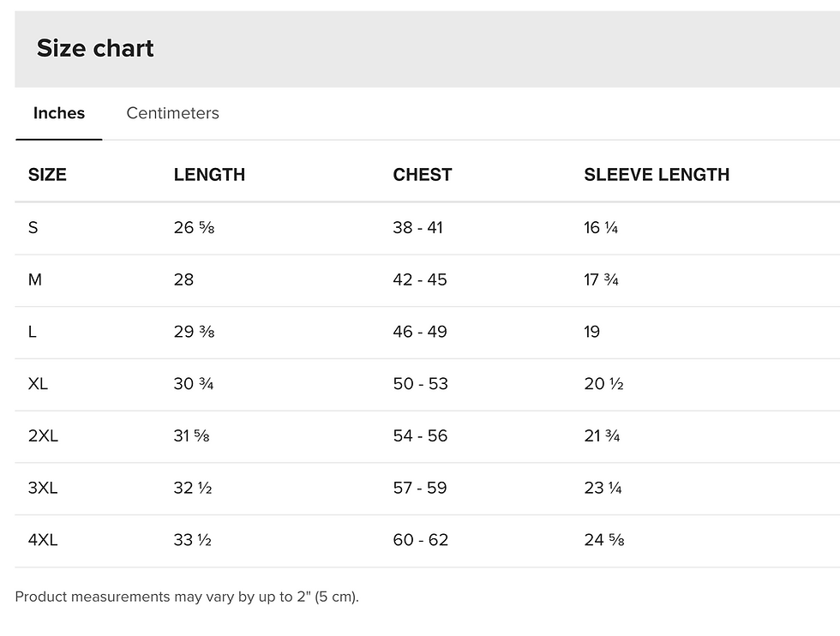Click the CHEST column header
Viewport: 840px width, 636px height.
(422, 175)
